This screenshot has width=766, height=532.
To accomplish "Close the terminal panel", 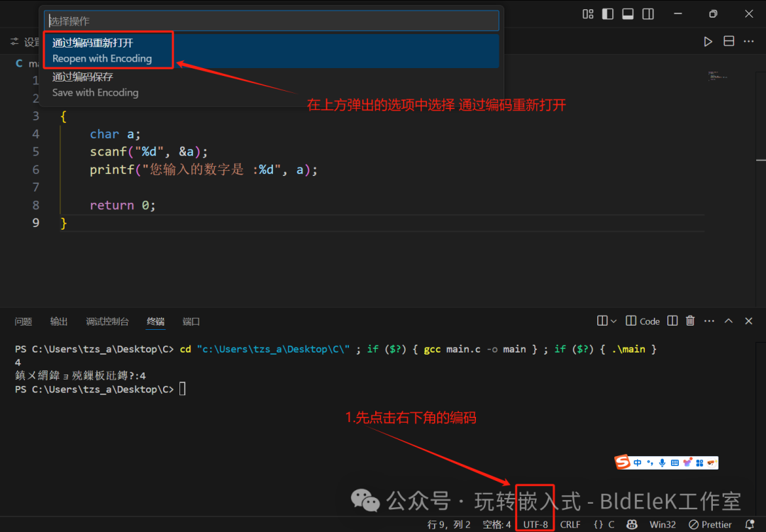I will point(748,321).
